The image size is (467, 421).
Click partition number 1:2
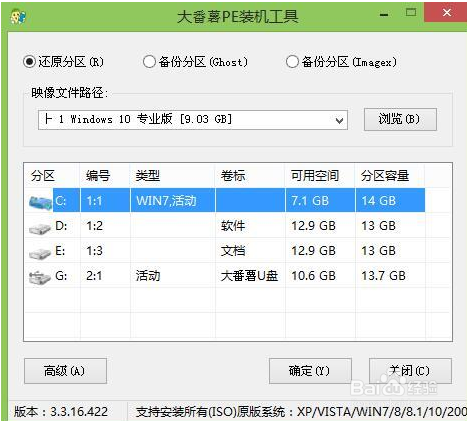[94, 226]
